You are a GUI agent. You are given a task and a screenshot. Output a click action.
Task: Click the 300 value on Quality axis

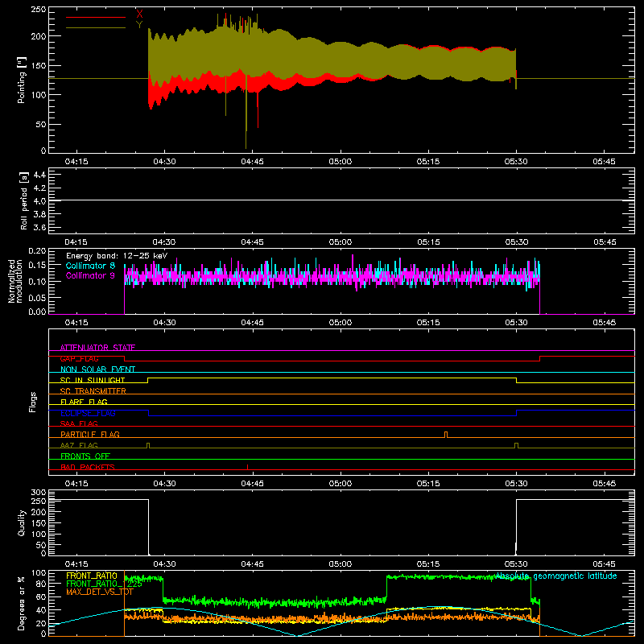(39, 493)
